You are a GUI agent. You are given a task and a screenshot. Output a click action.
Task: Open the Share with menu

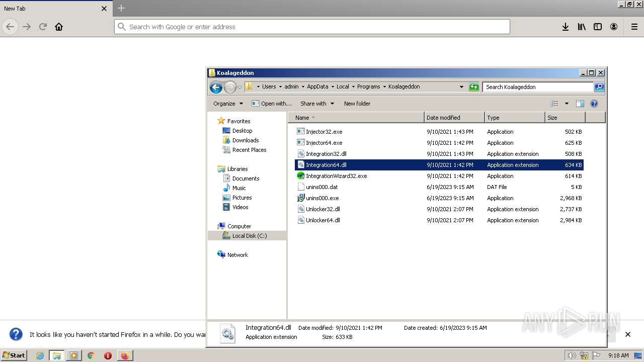(317, 104)
